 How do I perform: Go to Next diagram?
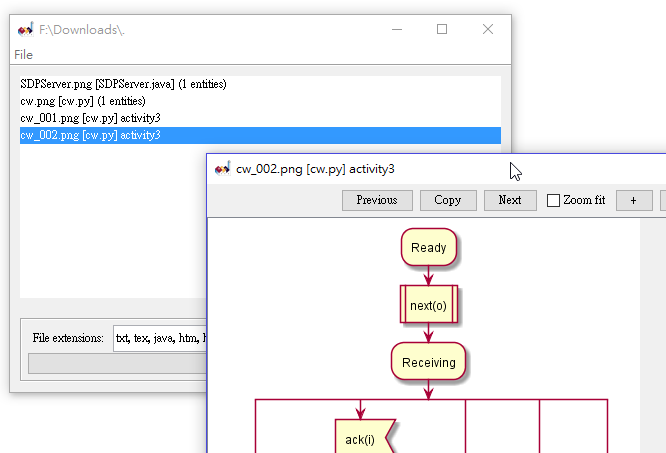(x=510, y=200)
